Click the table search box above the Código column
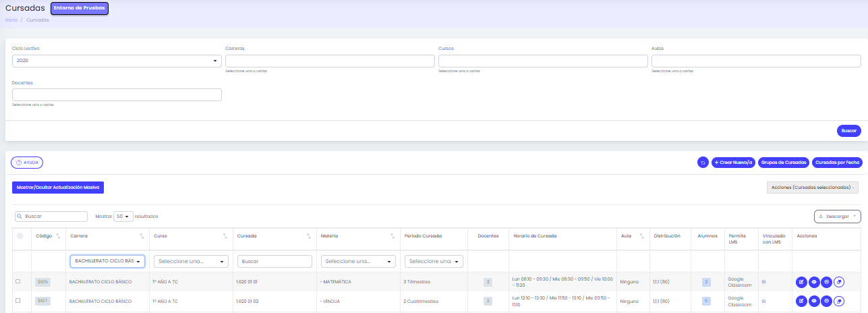Image resolution: width=868 pixels, height=313 pixels. [51, 217]
